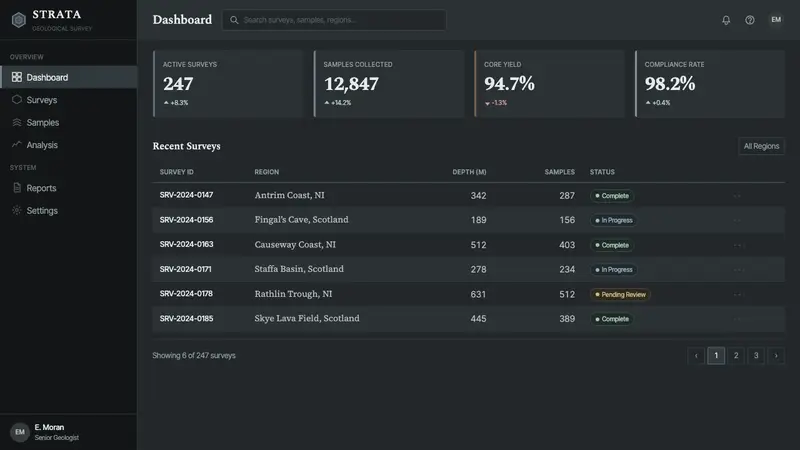Click 'Showing 6 of 247 surveys' text

[x=194, y=356]
